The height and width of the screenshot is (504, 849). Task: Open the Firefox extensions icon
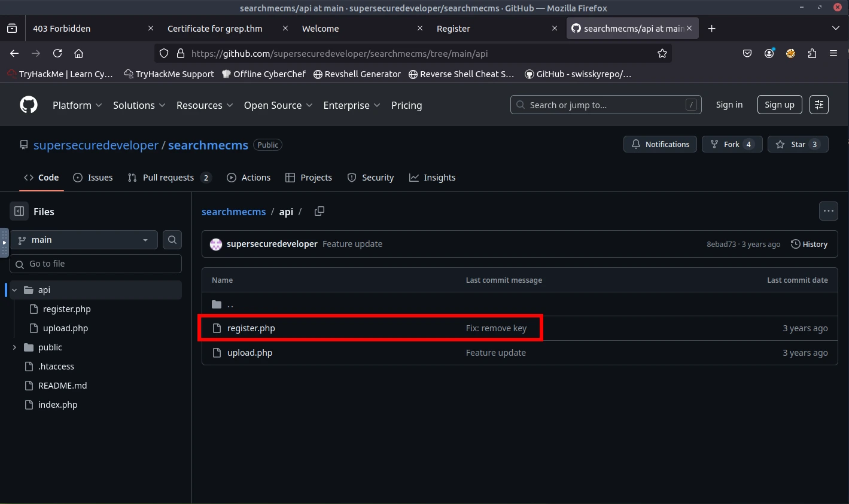point(812,53)
